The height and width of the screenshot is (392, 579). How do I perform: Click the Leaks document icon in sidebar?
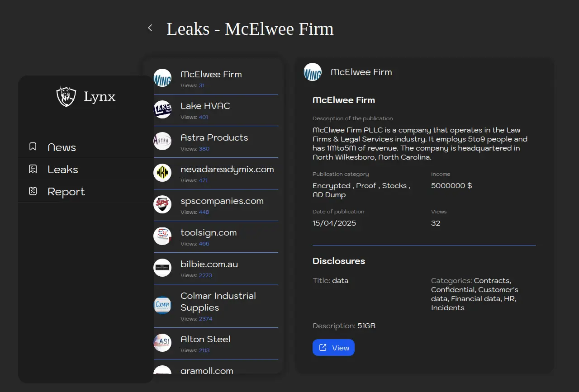(x=33, y=169)
